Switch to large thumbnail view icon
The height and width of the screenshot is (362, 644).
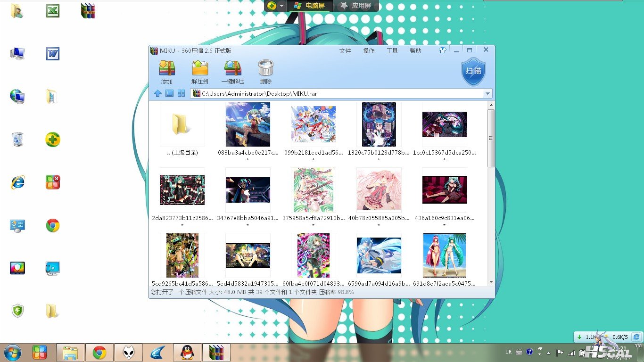(x=169, y=93)
